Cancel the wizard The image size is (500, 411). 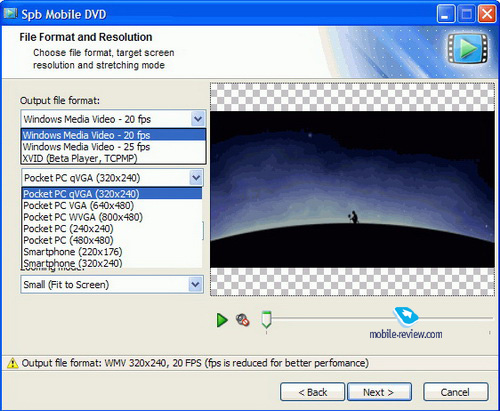[456, 392]
